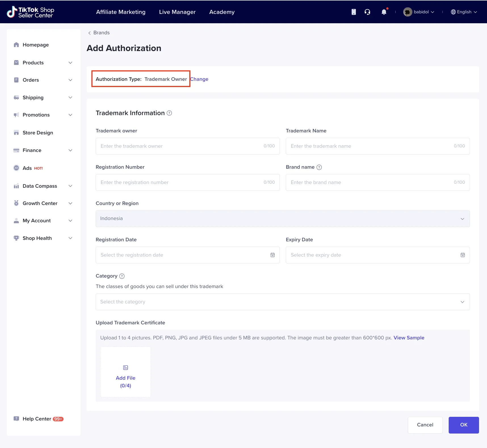The width and height of the screenshot is (487, 448).
Task: Open the Registration Date calendar icon
Action: pos(272,255)
